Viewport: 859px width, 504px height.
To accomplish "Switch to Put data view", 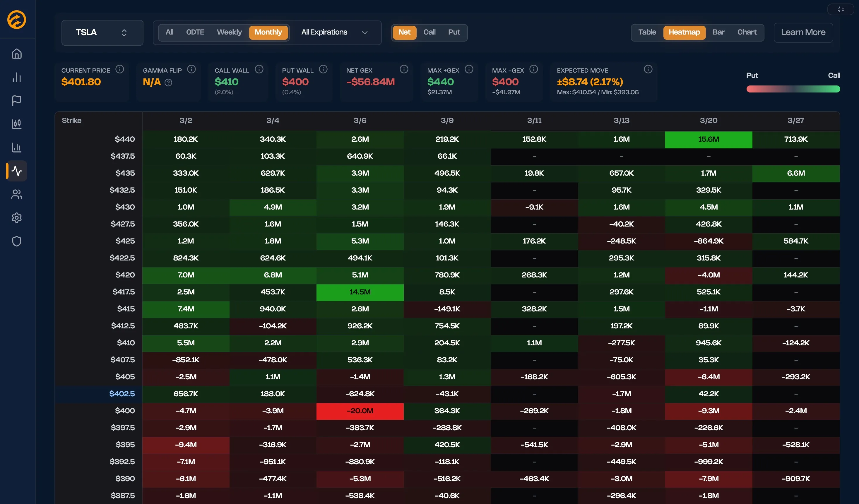I will click(x=454, y=32).
